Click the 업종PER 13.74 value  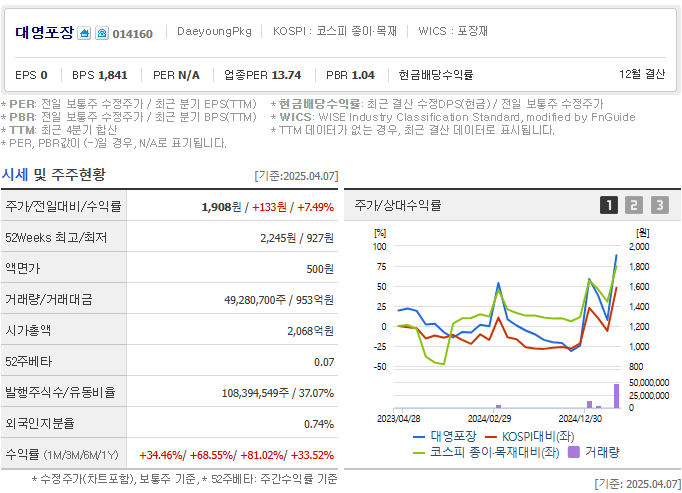click(262, 75)
